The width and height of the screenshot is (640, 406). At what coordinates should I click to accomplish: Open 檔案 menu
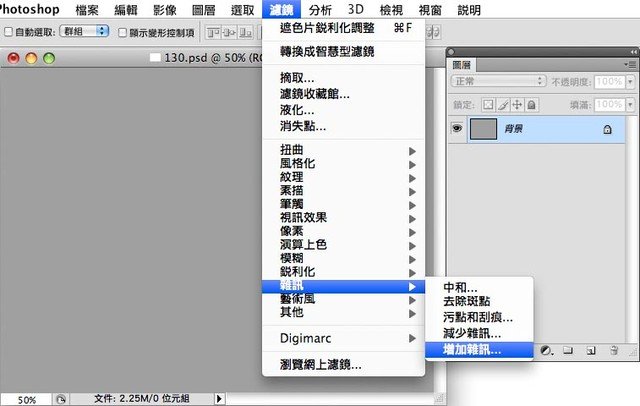click(87, 9)
